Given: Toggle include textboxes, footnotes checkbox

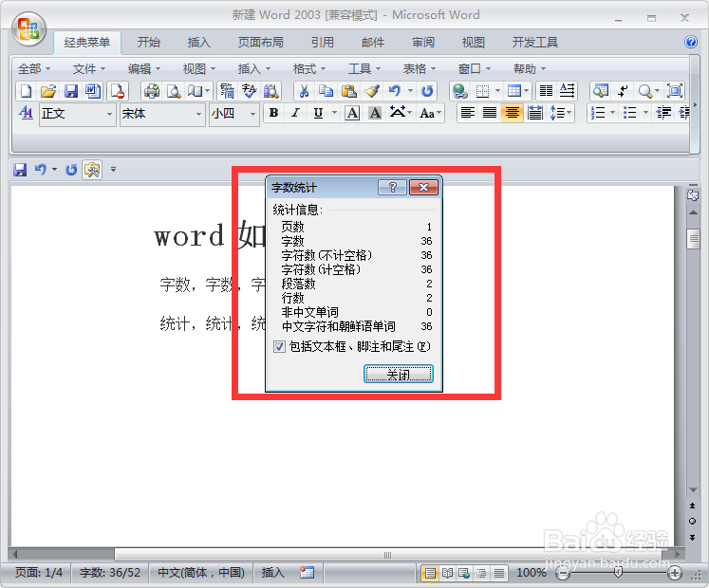Looking at the screenshot, I should [279, 347].
